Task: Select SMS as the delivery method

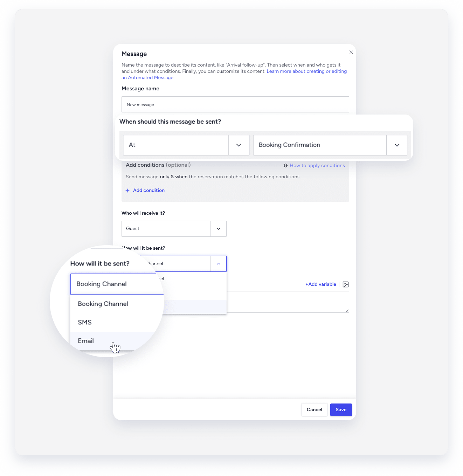Action: point(84,322)
